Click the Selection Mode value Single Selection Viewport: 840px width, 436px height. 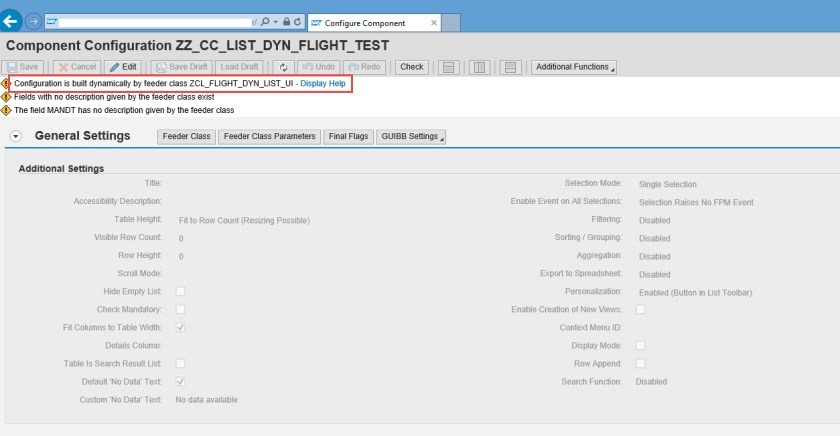668,184
